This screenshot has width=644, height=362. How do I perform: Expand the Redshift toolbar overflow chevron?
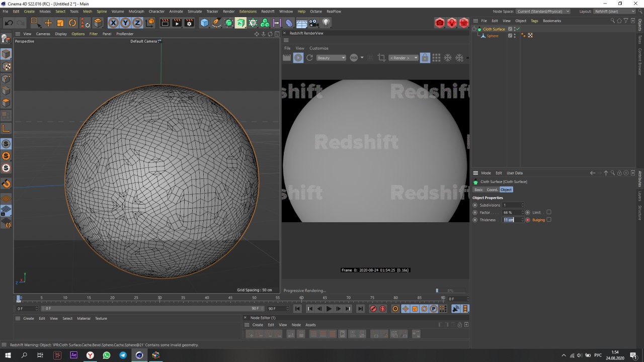467,58
